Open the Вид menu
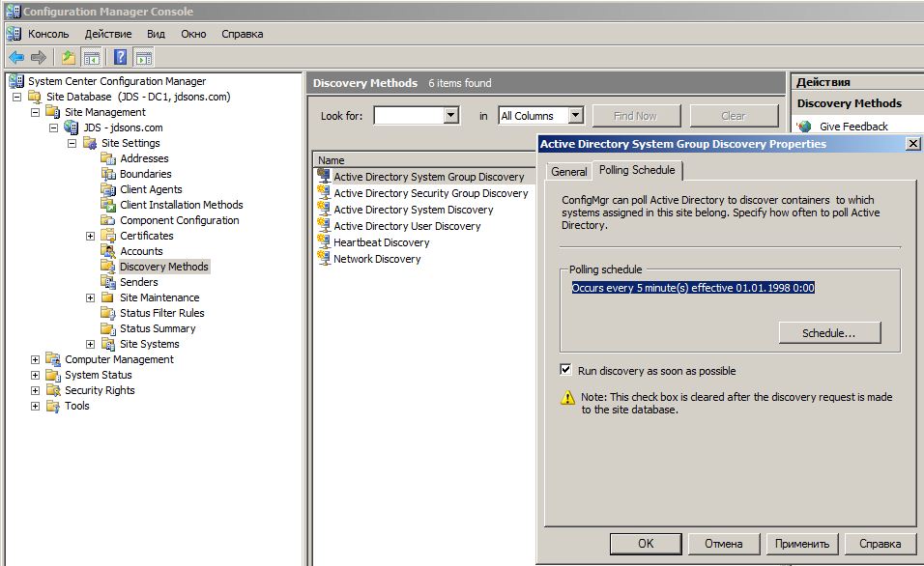The image size is (924, 566). 156,34
